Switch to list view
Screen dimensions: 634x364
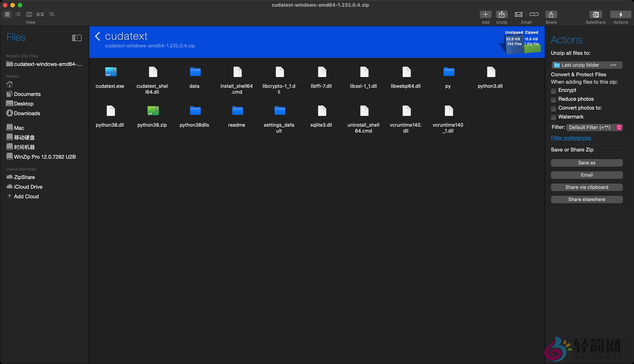18,14
